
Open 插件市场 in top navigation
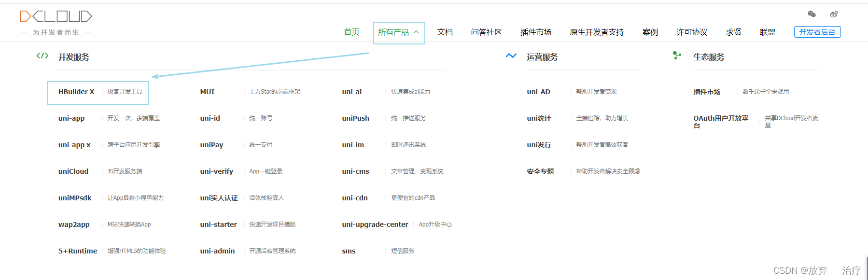point(536,32)
